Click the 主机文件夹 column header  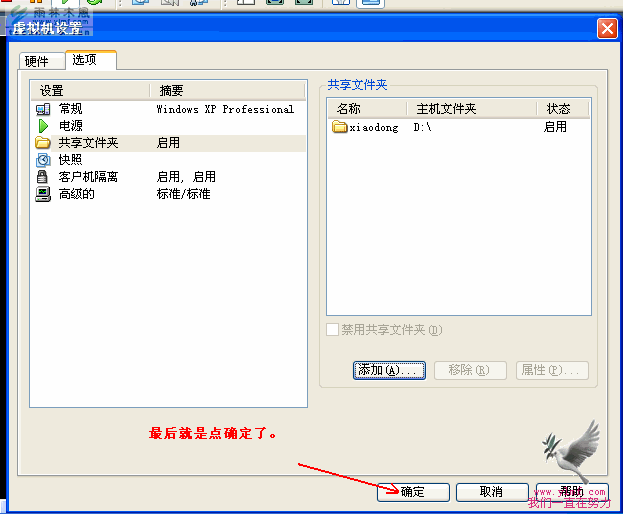[x=471, y=108]
